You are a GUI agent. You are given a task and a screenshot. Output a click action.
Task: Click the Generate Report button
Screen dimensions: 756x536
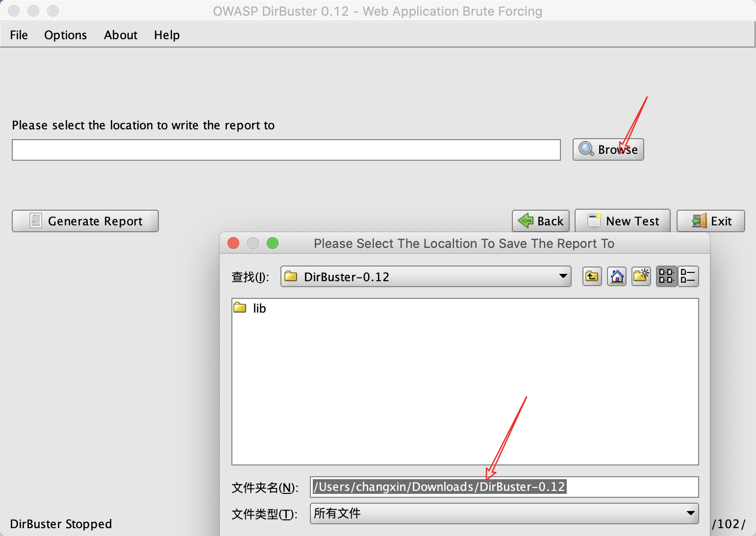(x=85, y=221)
